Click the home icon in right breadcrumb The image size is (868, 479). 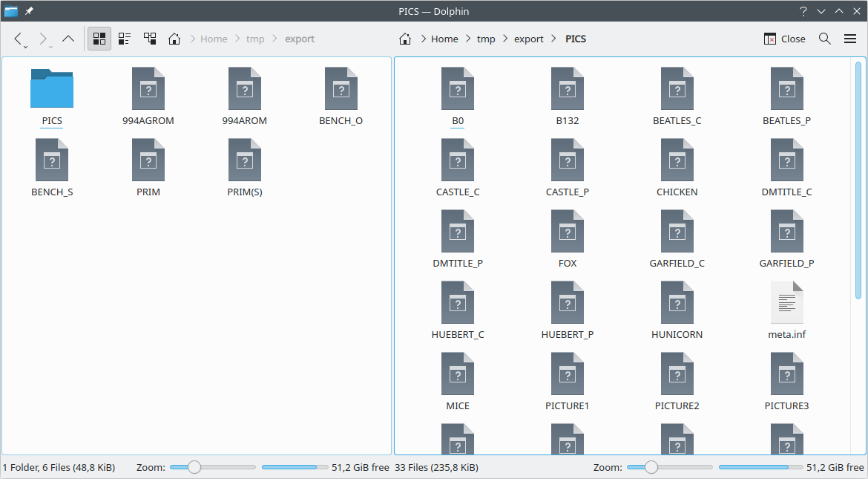coord(405,39)
